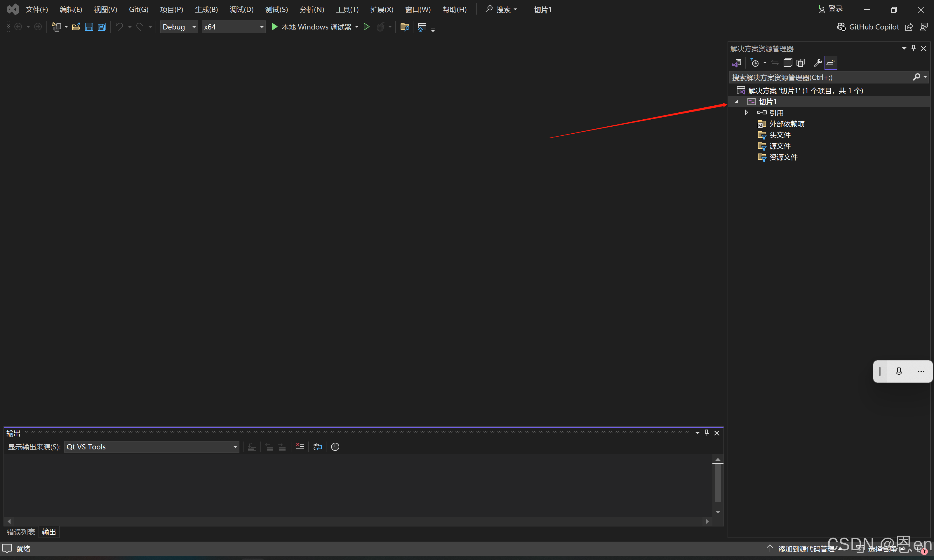Image resolution: width=934 pixels, height=560 pixels.
Task: Click Output panel vertical scrollbar thumb
Action: pos(718,483)
